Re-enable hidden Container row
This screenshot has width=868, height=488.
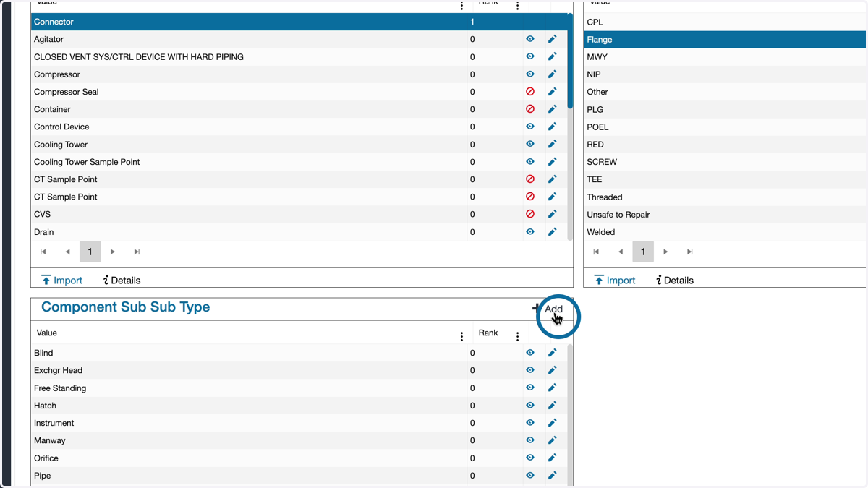pos(530,109)
